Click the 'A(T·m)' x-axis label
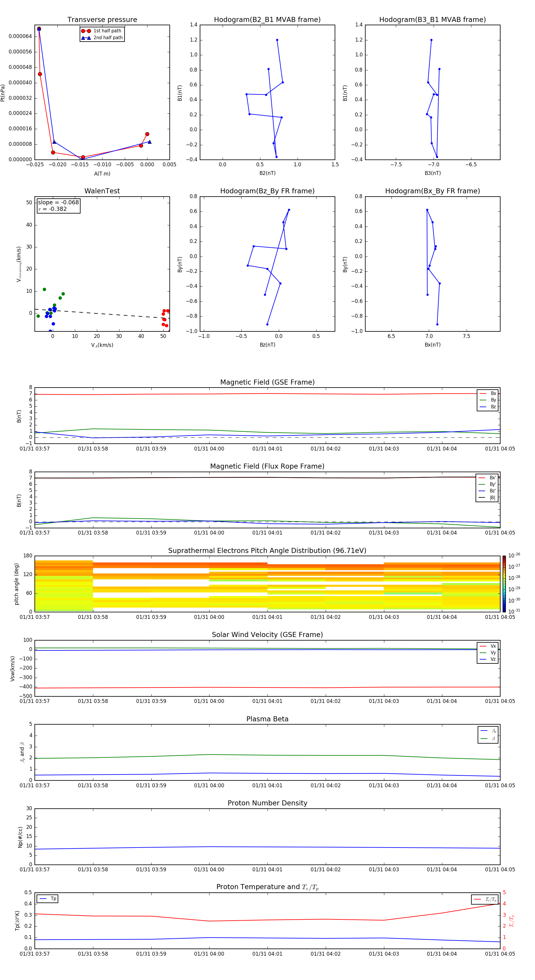This screenshot has width=535, height=980. pos(102,174)
